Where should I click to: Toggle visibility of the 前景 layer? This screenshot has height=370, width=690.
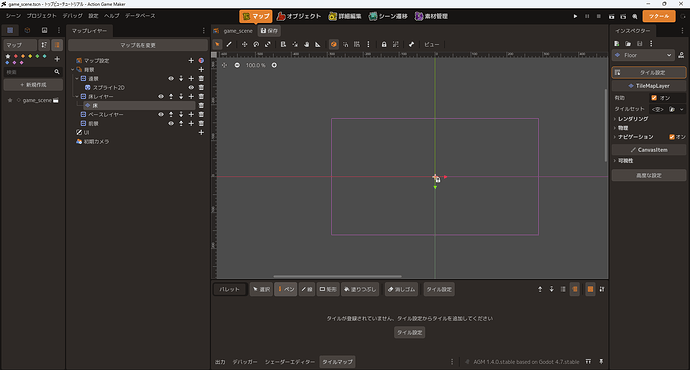171,124
